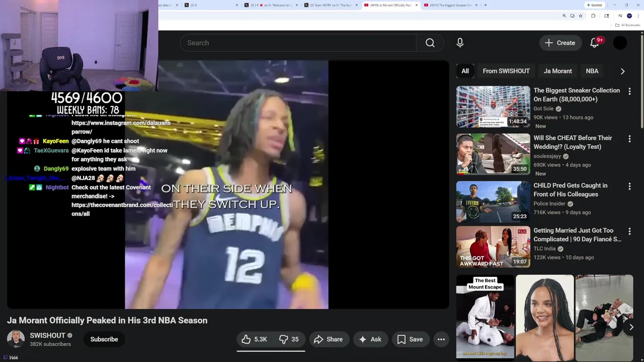Switch to Team VKTRY X tab
This screenshot has height=362, width=644.
(330, 5)
